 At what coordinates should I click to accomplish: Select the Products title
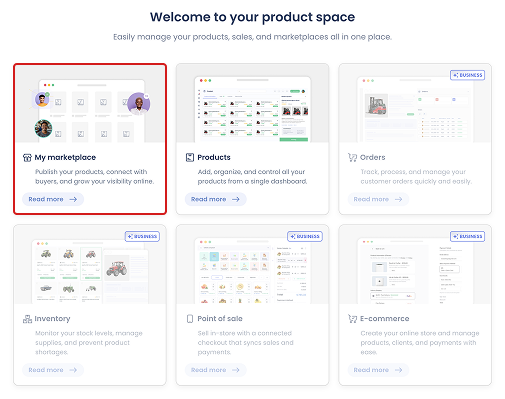pyautogui.click(x=214, y=157)
